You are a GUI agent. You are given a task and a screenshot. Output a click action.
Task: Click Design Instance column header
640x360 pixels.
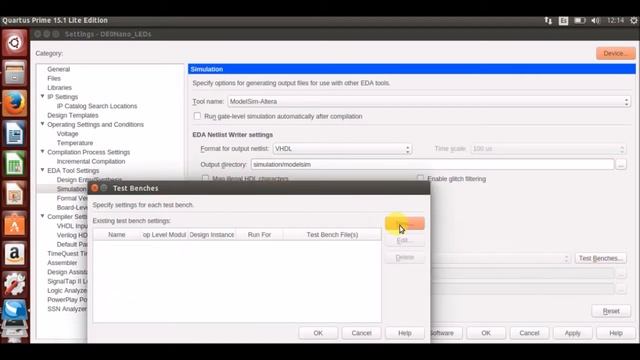pyautogui.click(x=211, y=235)
